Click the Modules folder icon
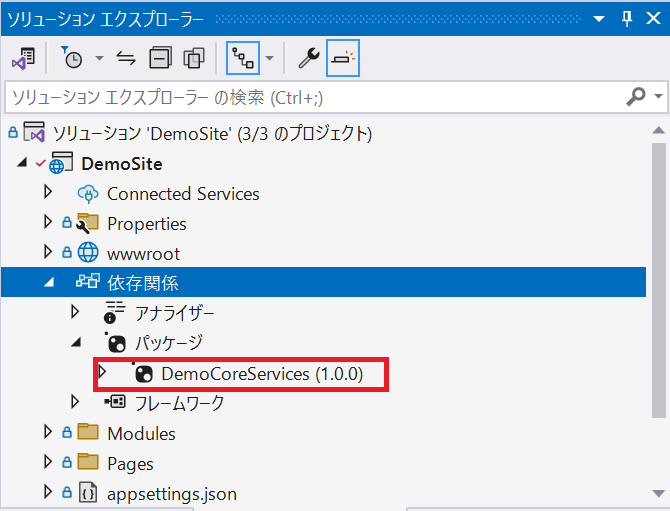670x511 pixels. (x=88, y=432)
